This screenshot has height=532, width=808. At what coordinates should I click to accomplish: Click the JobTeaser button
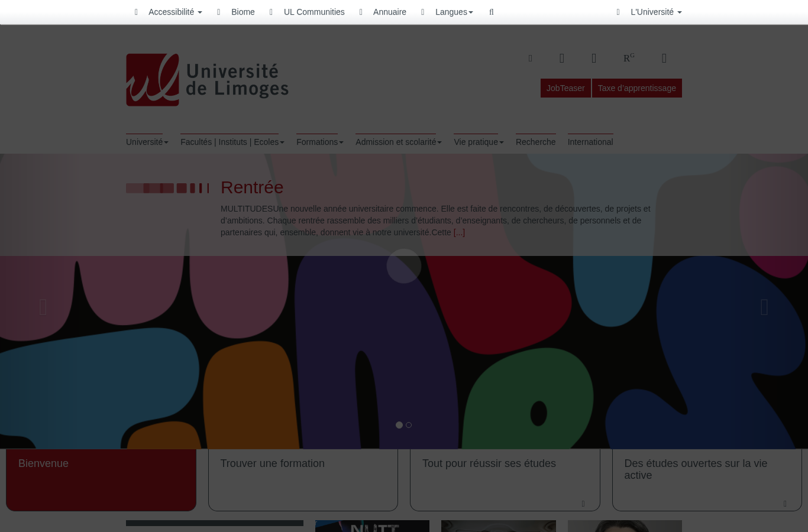[565, 88]
